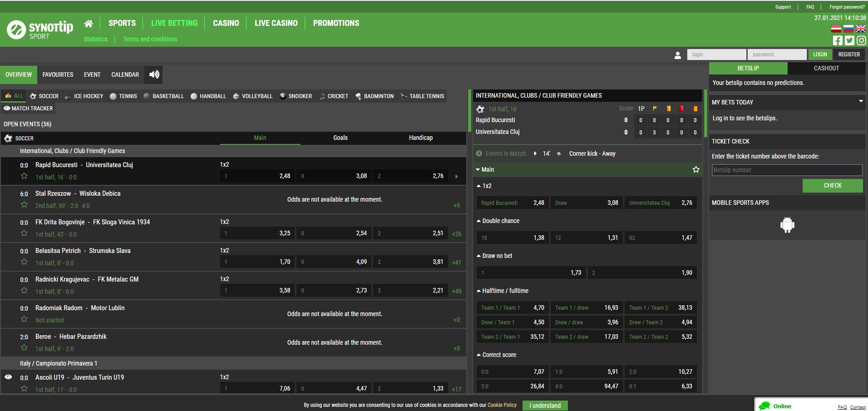
Task: Switch language to Latvian flag
Action: [x=836, y=29]
